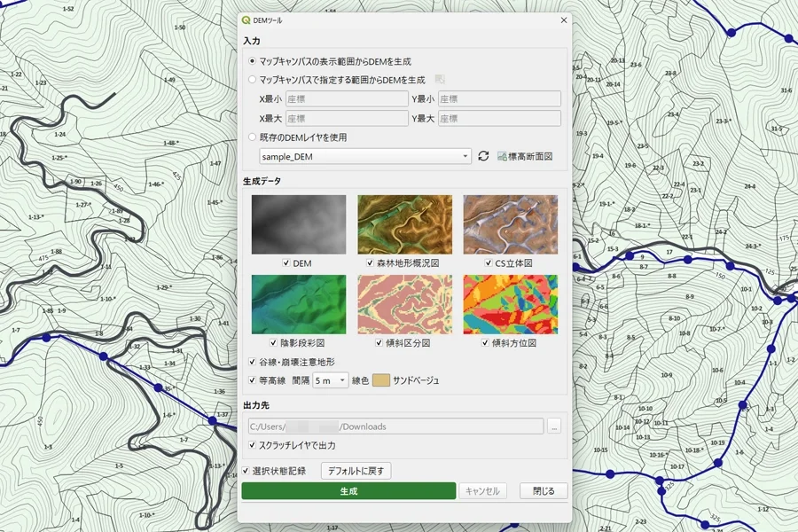Click map parcel label 24-4

tap(749, 186)
